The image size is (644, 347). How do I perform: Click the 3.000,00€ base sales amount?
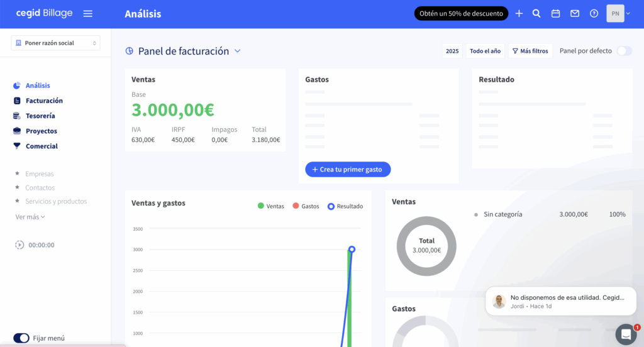[173, 109]
